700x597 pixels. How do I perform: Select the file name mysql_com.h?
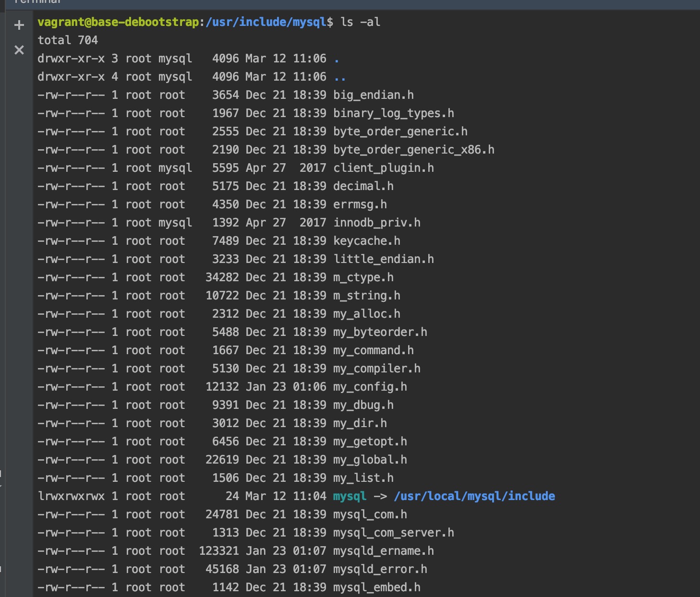click(370, 514)
